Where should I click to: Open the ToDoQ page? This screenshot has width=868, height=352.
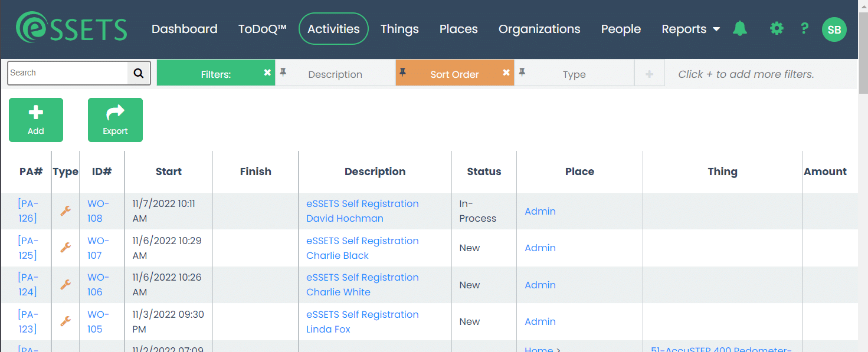[x=263, y=29]
